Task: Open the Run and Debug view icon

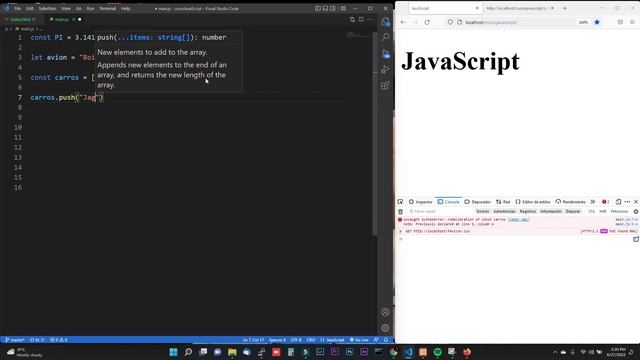Action: click(x=385, y=69)
